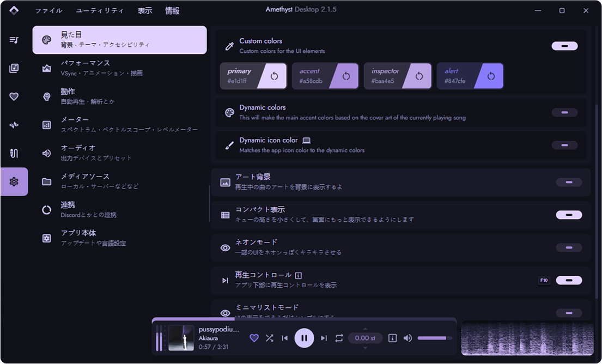Adjust the volume slider

(x=435, y=338)
